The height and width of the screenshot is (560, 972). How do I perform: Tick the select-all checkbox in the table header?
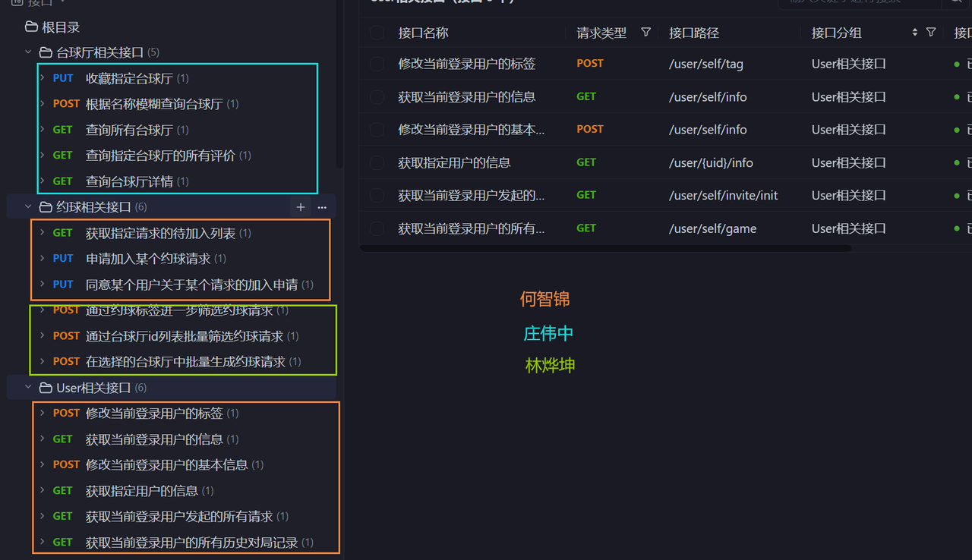[377, 33]
